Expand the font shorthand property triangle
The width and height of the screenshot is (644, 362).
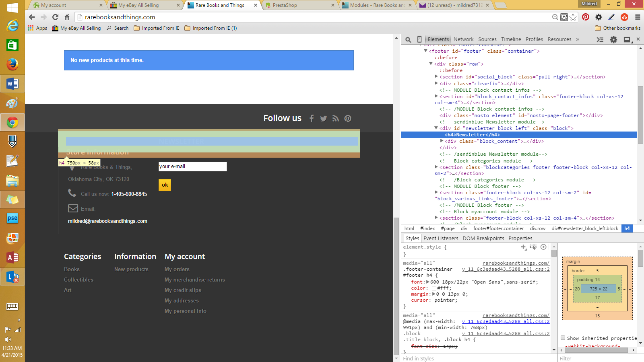(427, 282)
